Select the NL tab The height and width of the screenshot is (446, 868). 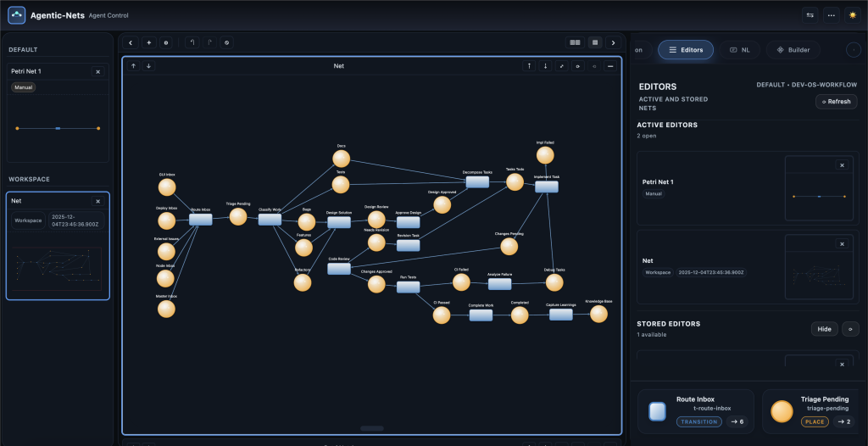pyautogui.click(x=739, y=50)
